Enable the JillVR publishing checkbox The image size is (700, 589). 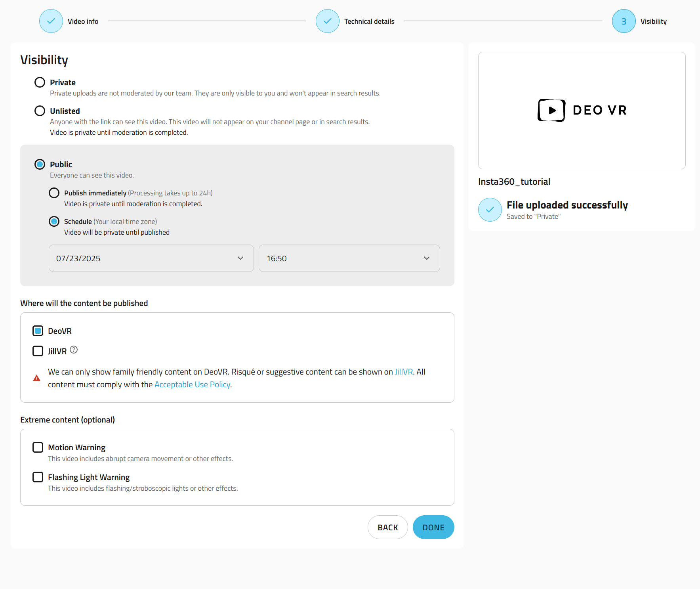38,351
